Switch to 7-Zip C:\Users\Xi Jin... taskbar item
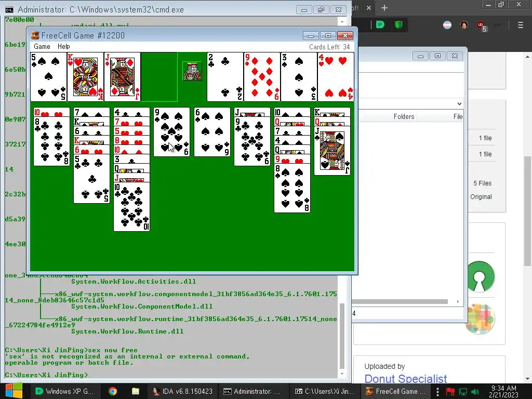 click(324, 391)
